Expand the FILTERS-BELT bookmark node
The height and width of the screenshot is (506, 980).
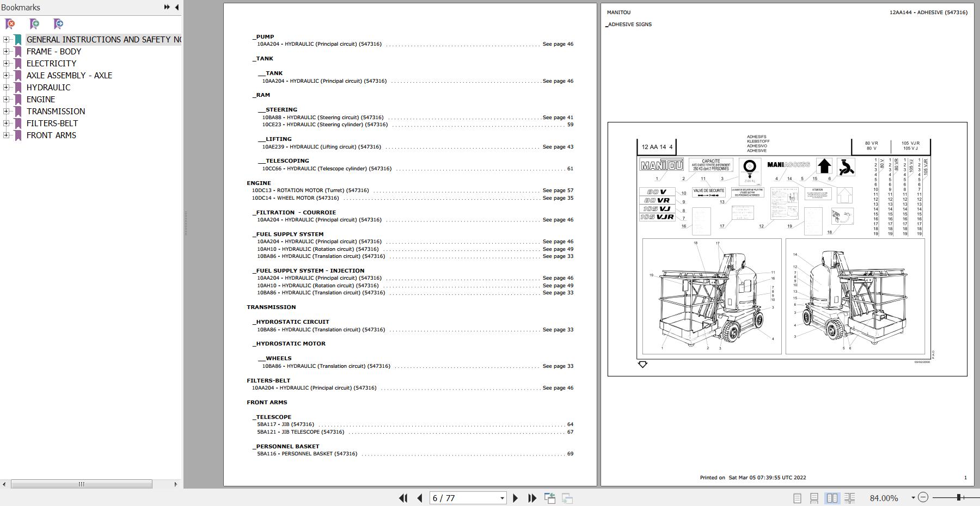click(6, 123)
